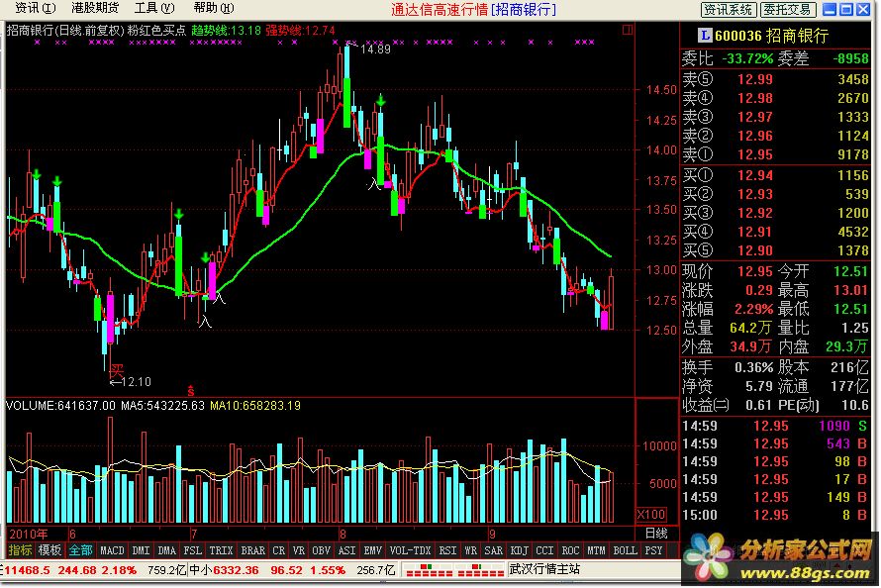Click the 武汉行情主站 server status
The image size is (881, 588).
pyautogui.click(x=543, y=569)
